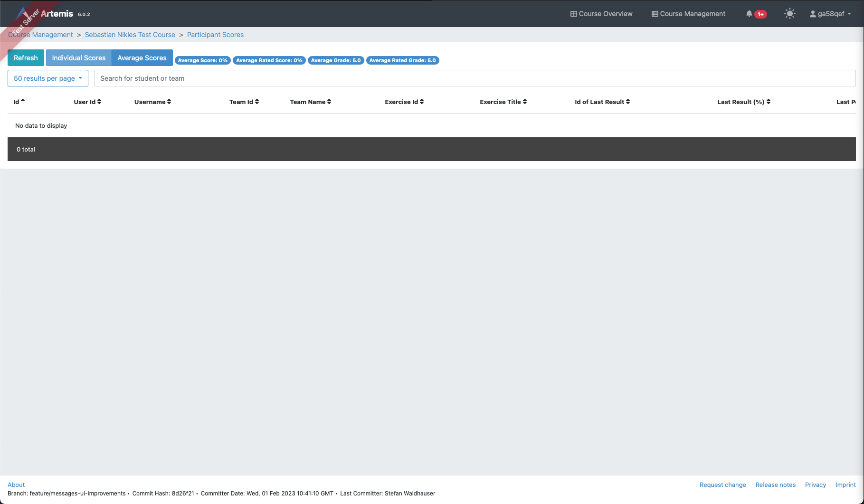Open the 50 results per page dropdown

(x=47, y=78)
